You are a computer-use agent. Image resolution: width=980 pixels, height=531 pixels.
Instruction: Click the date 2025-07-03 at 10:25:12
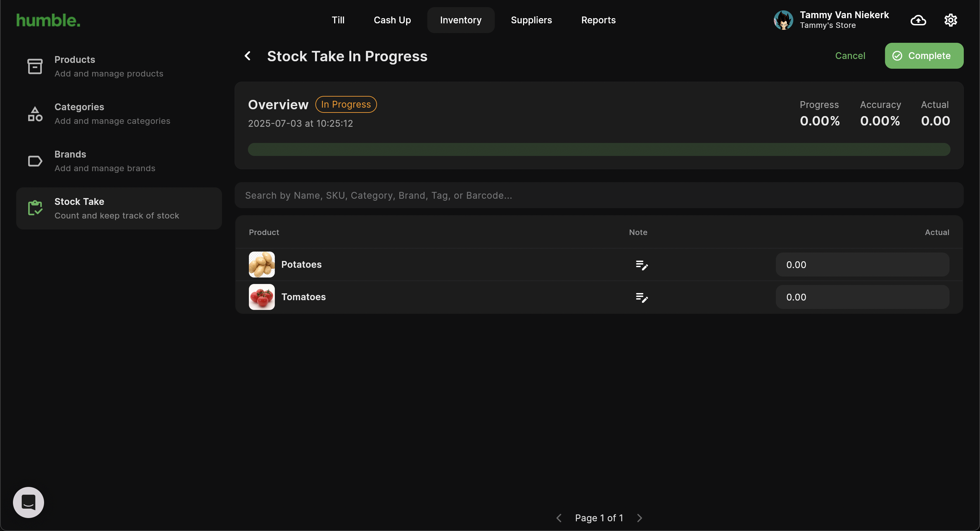click(300, 124)
